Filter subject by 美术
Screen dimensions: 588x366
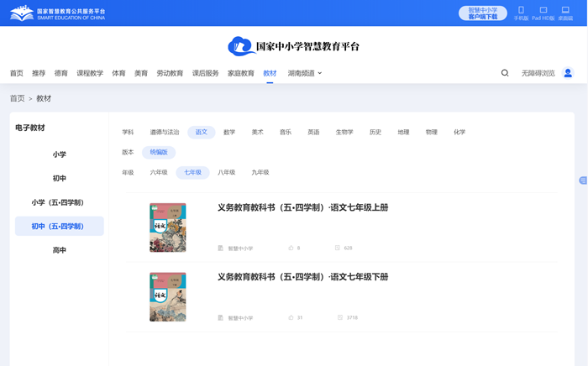pos(257,132)
